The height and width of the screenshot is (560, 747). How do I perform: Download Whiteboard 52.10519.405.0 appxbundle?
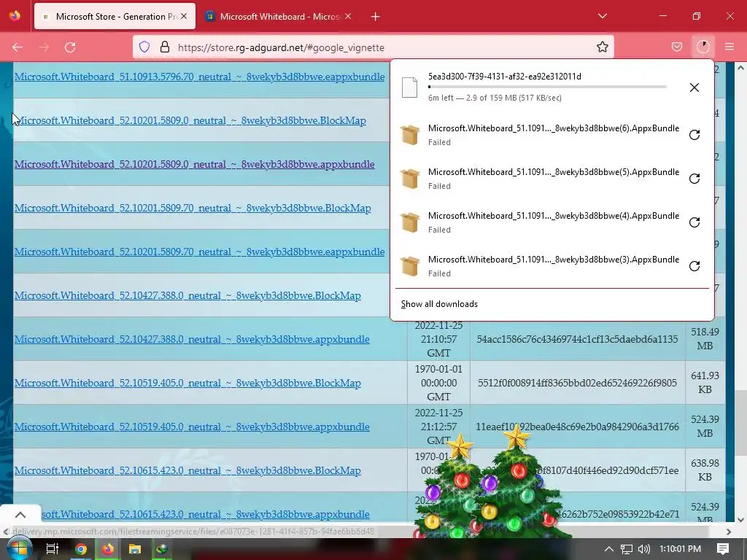[x=192, y=427]
